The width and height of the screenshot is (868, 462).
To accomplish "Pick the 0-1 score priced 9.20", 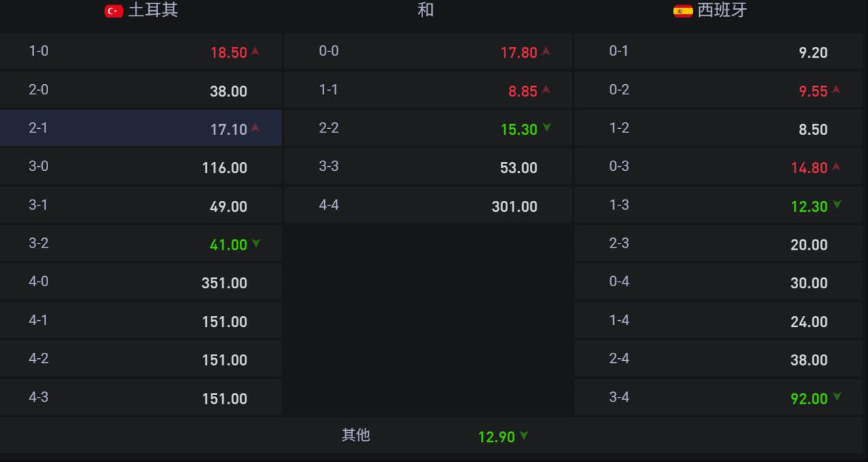I will [718, 52].
